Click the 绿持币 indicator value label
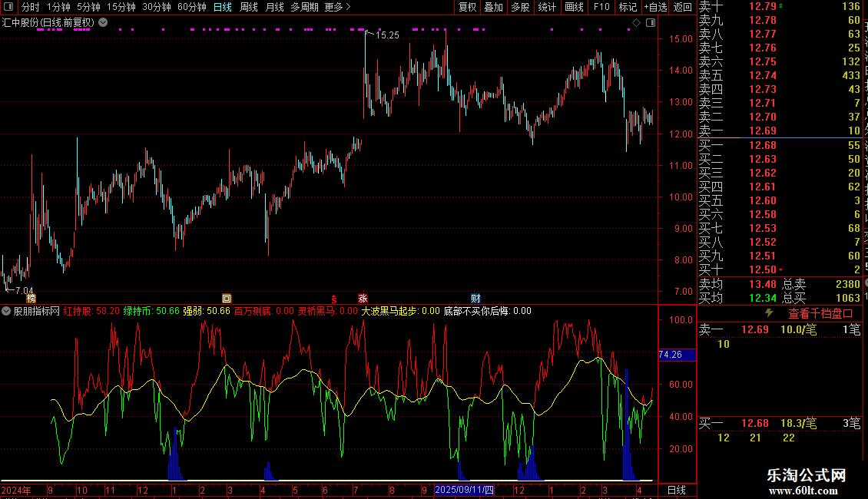868x499 pixels. point(151,311)
